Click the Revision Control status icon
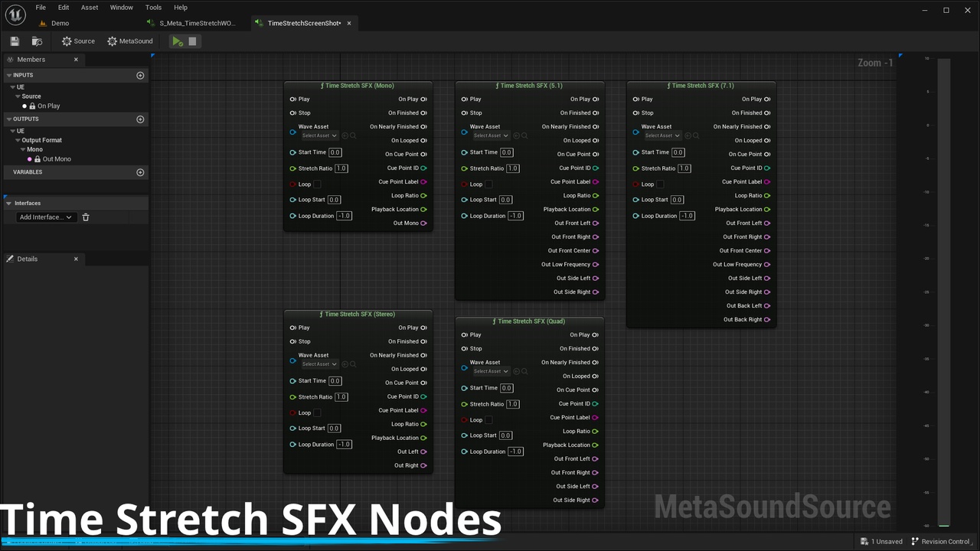Viewport: 980px width, 551px height. pyautogui.click(x=915, y=541)
